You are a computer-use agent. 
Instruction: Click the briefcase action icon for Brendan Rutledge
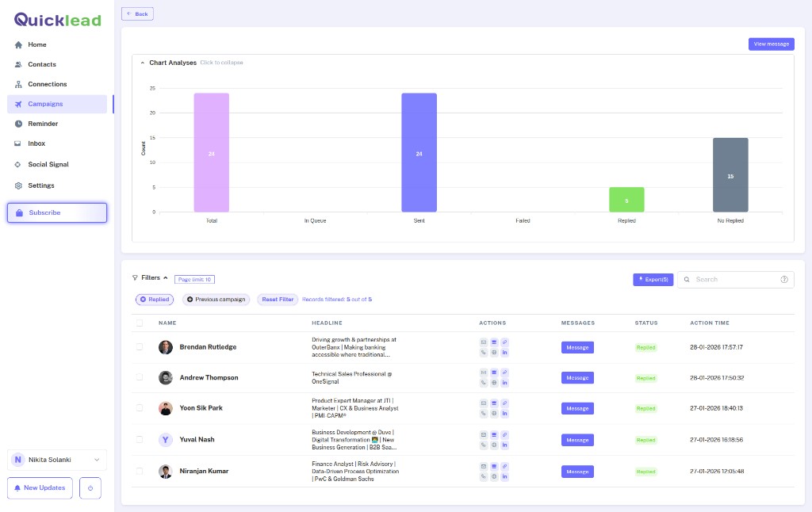[495, 342]
